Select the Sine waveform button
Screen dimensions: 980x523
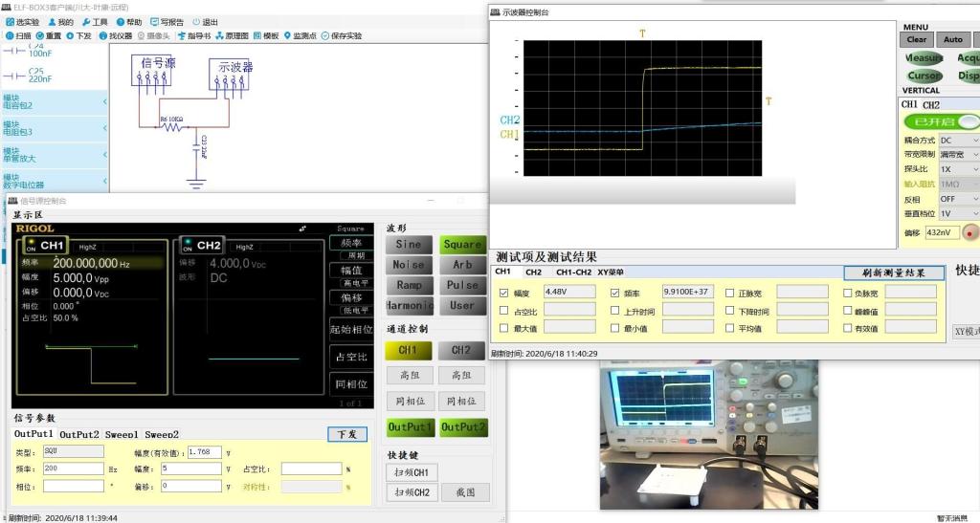pyautogui.click(x=408, y=245)
